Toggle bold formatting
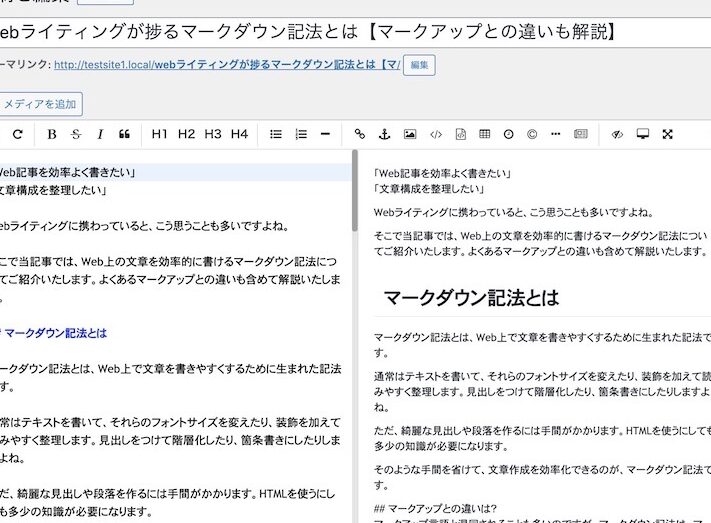Screen dimensions: 711x523 point(52,134)
